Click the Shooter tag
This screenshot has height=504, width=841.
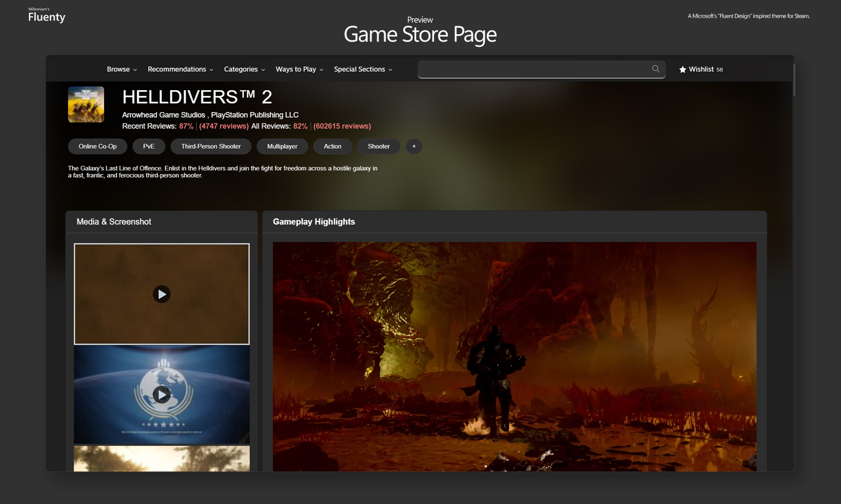tap(379, 147)
